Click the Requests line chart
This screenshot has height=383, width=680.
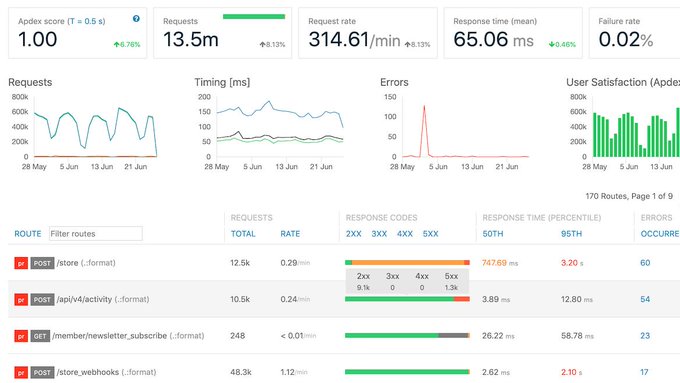pyautogui.click(x=95, y=127)
